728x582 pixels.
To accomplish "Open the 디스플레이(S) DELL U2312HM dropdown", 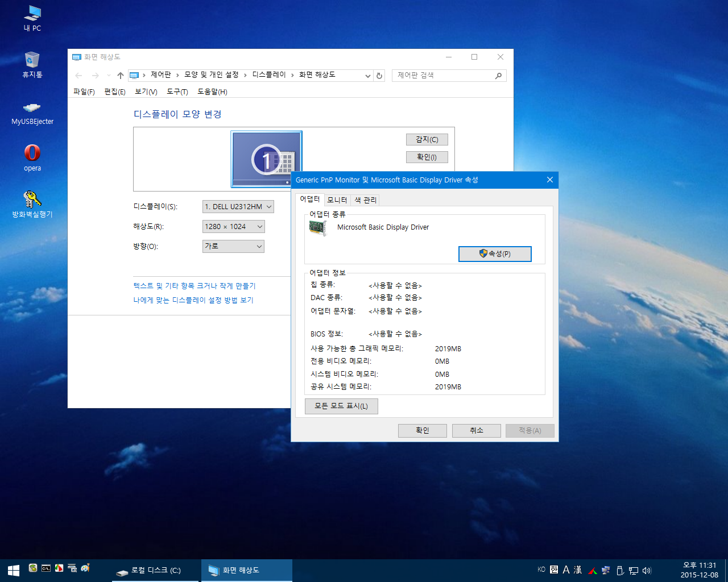I will 238,207.
